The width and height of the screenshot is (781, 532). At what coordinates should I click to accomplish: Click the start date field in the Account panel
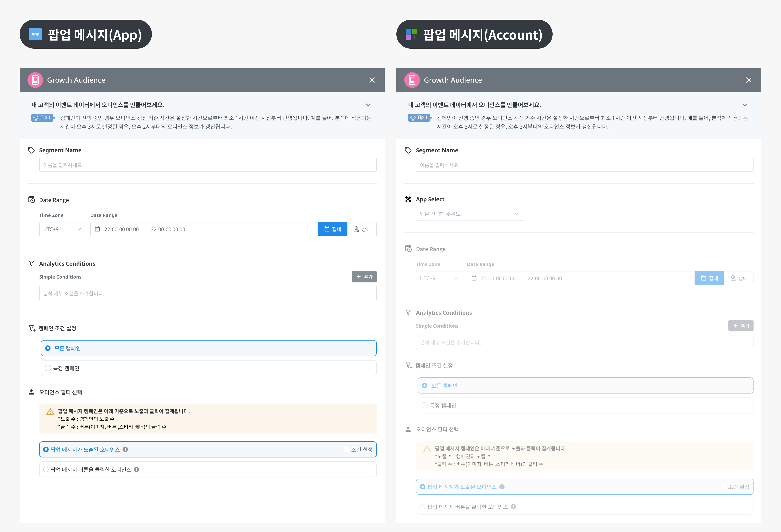498,278
